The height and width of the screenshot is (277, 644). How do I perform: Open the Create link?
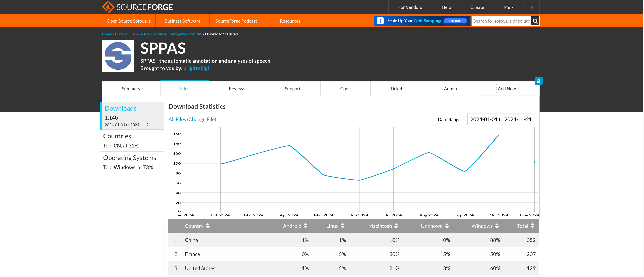point(477,7)
